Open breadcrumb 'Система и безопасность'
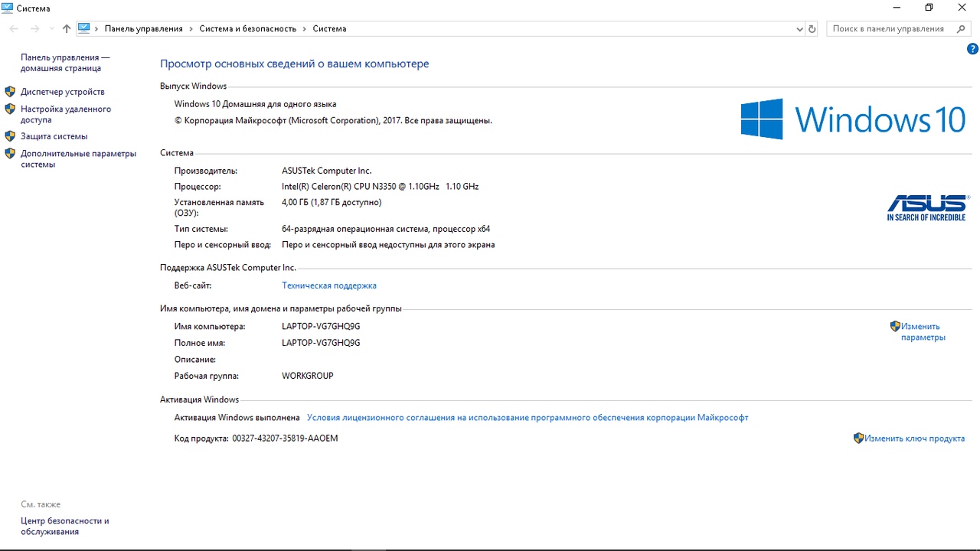Screen dimensions: 980x551 tap(248, 28)
